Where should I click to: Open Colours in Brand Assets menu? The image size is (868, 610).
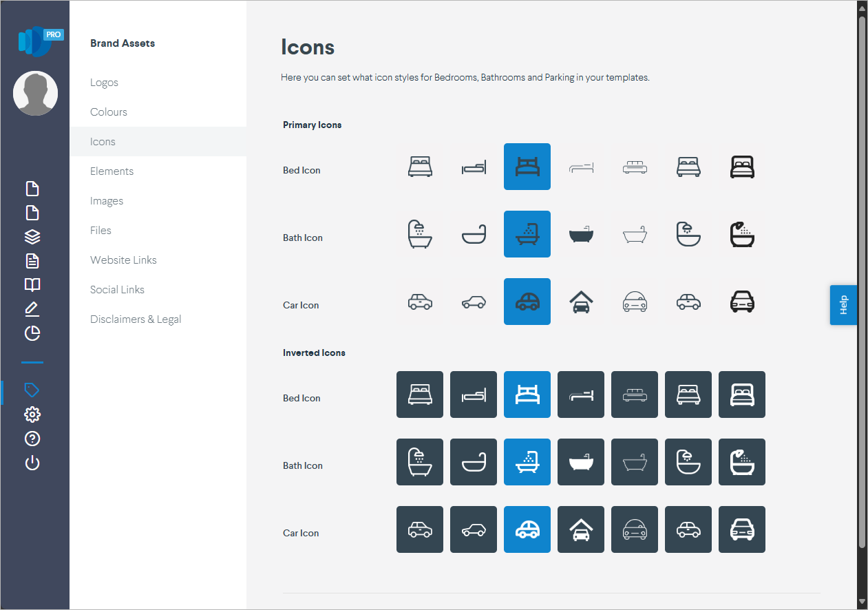109,112
